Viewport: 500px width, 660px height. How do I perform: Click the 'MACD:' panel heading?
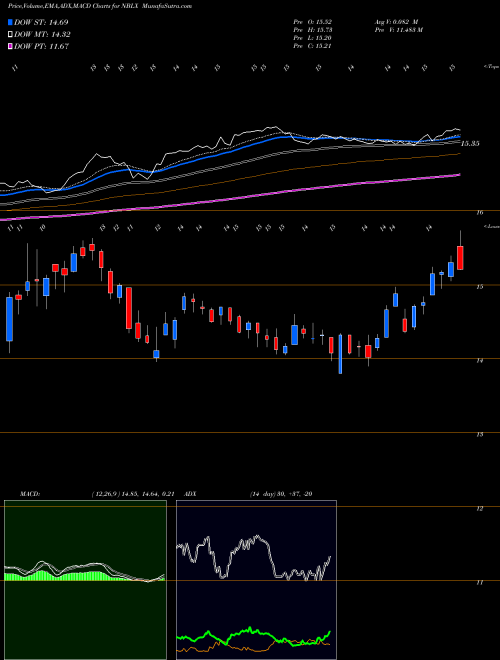pyautogui.click(x=30, y=494)
